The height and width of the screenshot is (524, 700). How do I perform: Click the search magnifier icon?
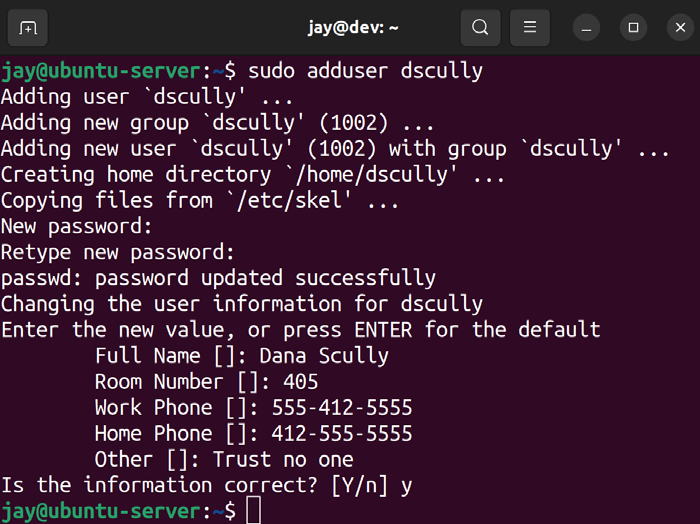point(480,27)
